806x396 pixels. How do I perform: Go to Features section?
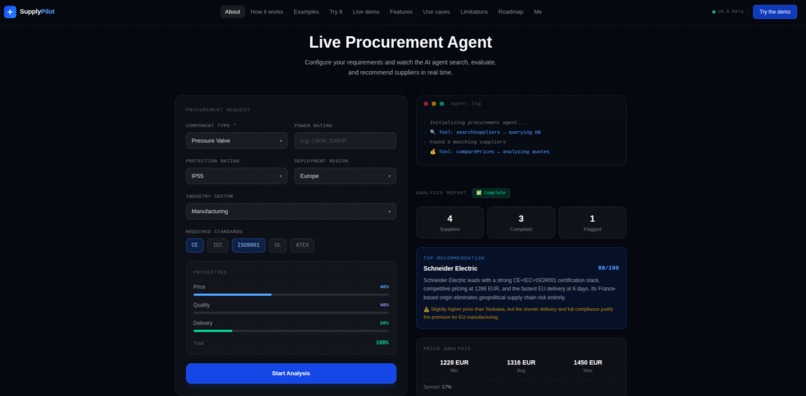401,12
